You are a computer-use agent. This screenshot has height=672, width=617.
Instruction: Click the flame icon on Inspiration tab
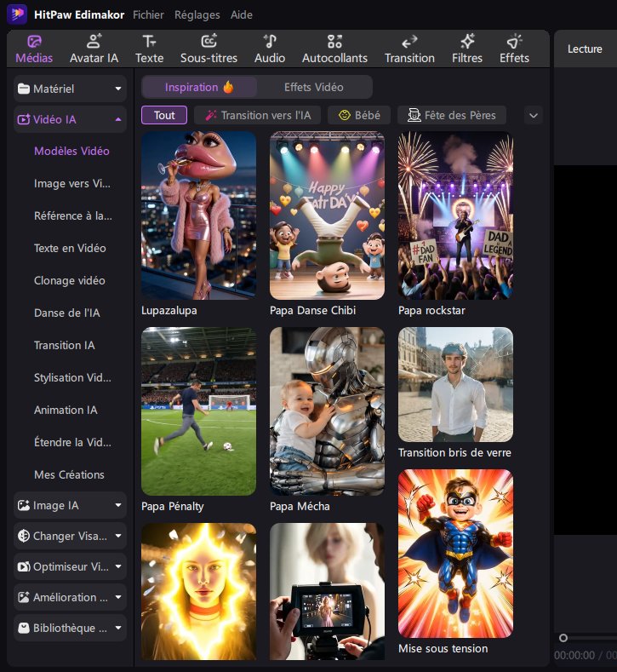point(228,87)
